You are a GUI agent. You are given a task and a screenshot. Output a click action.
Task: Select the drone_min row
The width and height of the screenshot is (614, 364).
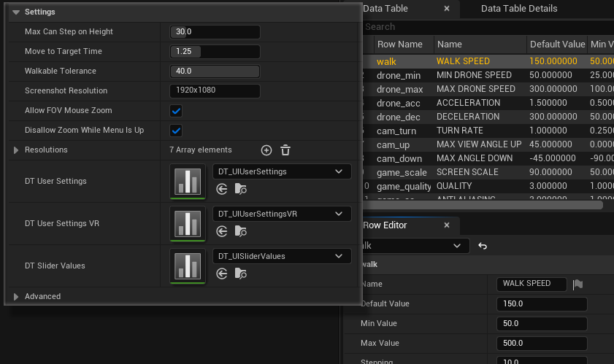pyautogui.click(x=488, y=75)
